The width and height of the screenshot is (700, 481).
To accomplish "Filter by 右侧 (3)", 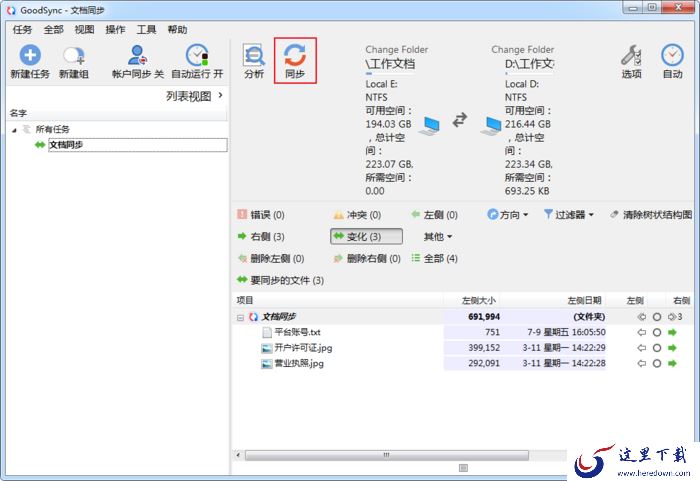I will point(261,236).
